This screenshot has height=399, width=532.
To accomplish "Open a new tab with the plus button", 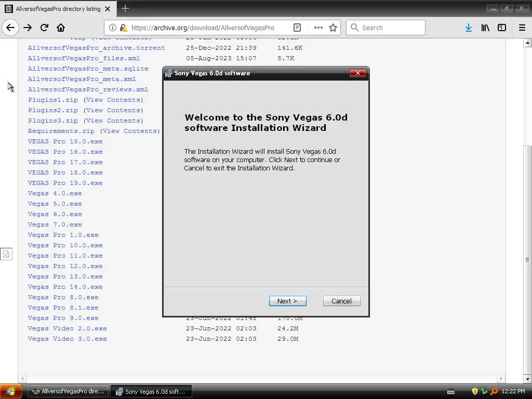I will [x=125, y=8].
